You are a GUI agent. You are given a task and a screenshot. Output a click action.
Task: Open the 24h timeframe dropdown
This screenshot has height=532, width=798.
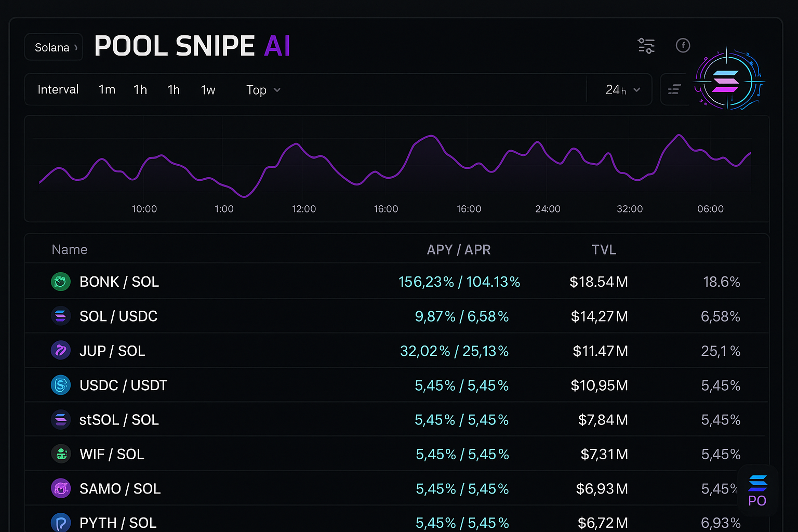tap(622, 90)
